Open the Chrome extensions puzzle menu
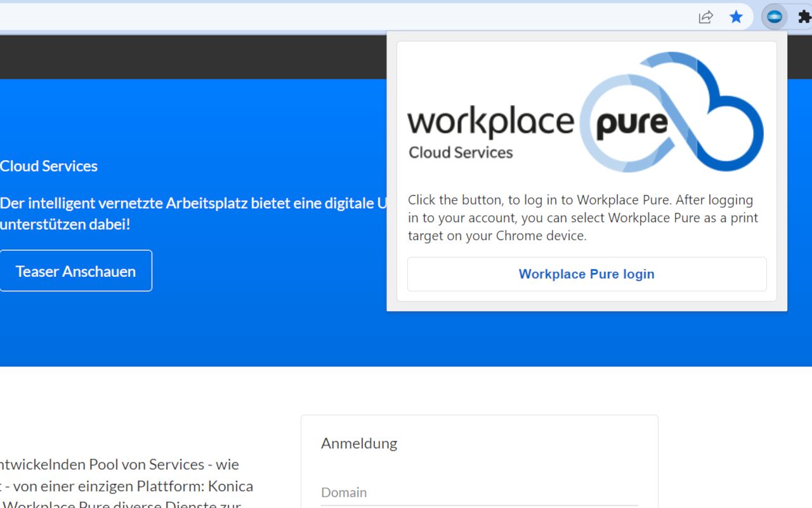The width and height of the screenshot is (812, 508). click(x=804, y=17)
